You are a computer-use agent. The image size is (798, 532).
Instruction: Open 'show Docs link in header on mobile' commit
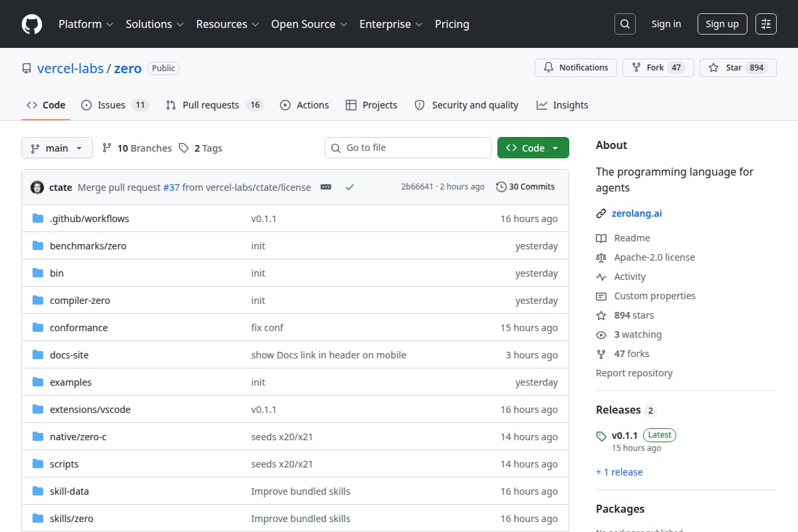329,355
